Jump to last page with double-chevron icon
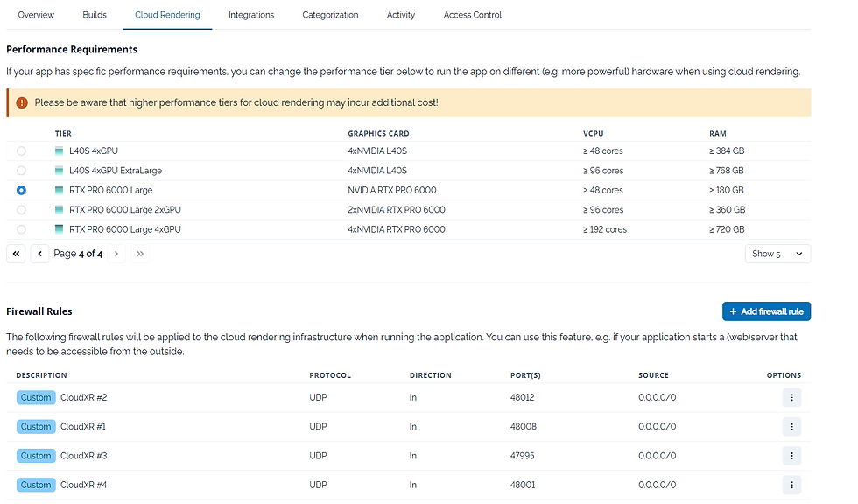 (x=139, y=253)
